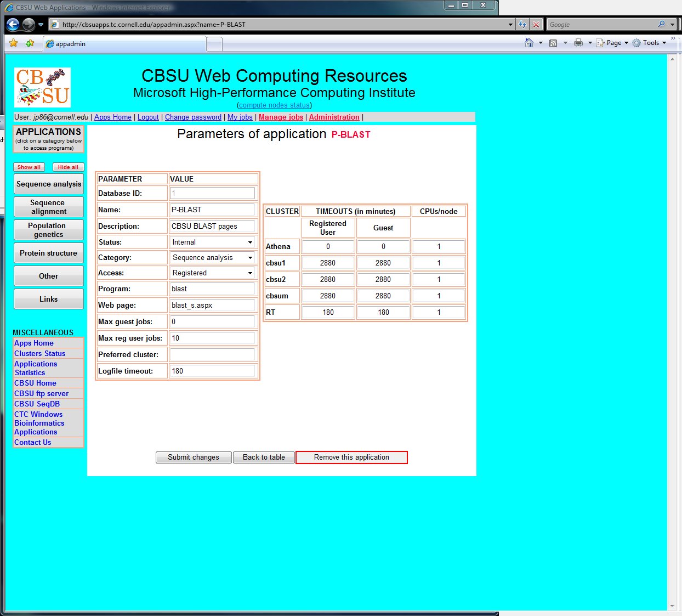This screenshot has width=682, height=616.
Task: Click Submit changes button
Action: coord(193,457)
